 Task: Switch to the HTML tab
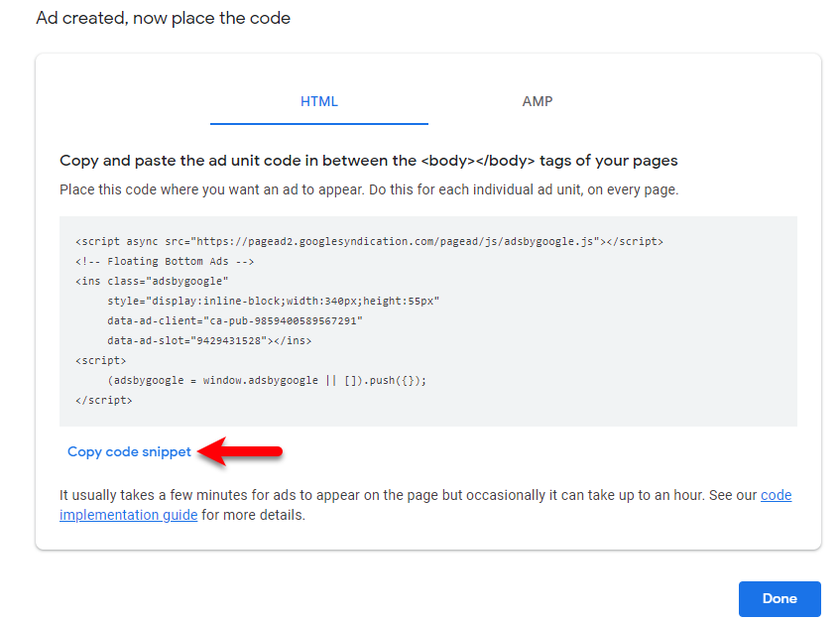point(318,102)
